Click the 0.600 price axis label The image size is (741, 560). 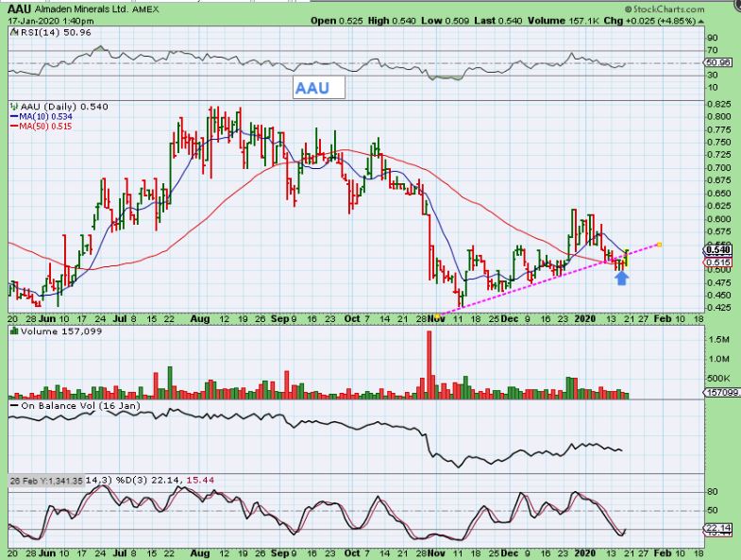click(x=718, y=219)
